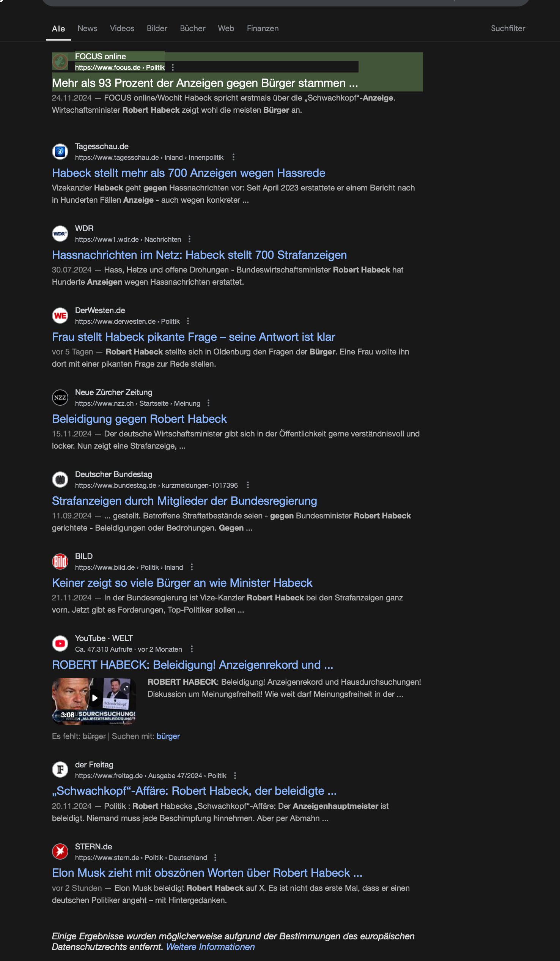Open the Finanzen search tab
This screenshot has width=560, height=961.
(263, 28)
